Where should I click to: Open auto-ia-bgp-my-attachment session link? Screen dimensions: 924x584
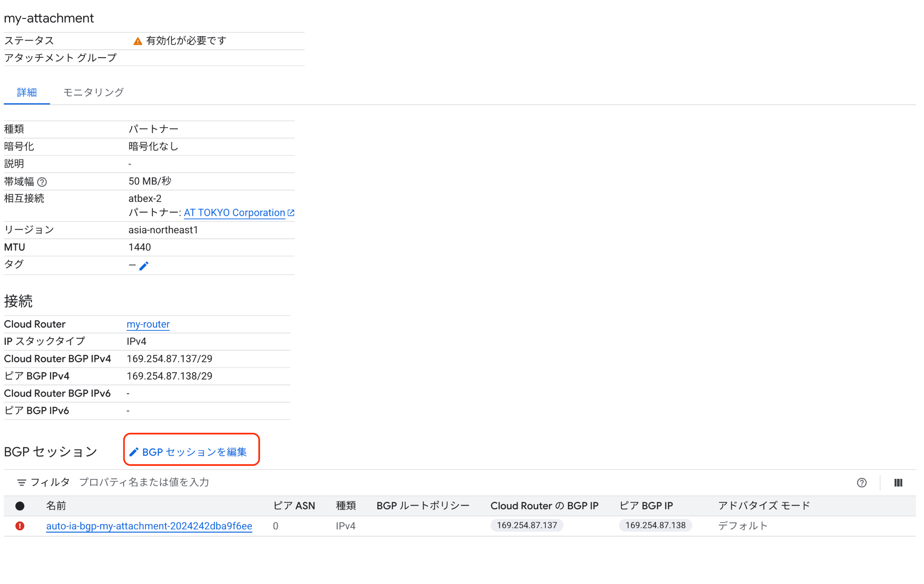(x=149, y=526)
